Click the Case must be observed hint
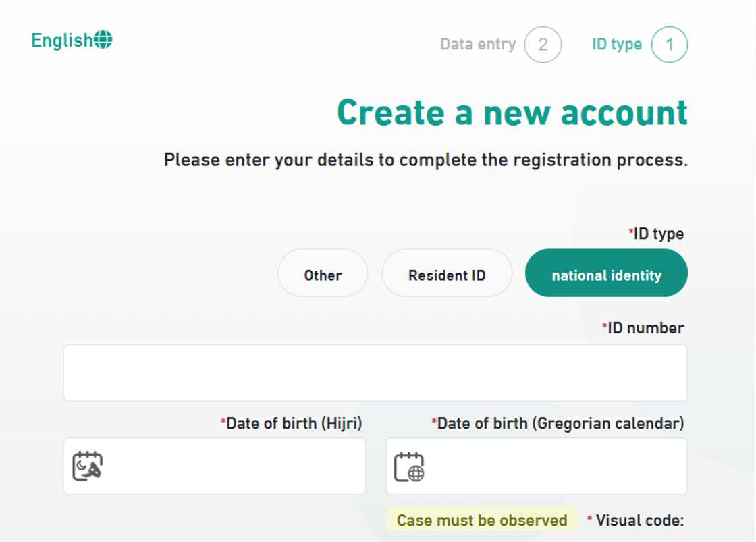Image resolution: width=756 pixels, height=542 pixels. [x=482, y=520]
